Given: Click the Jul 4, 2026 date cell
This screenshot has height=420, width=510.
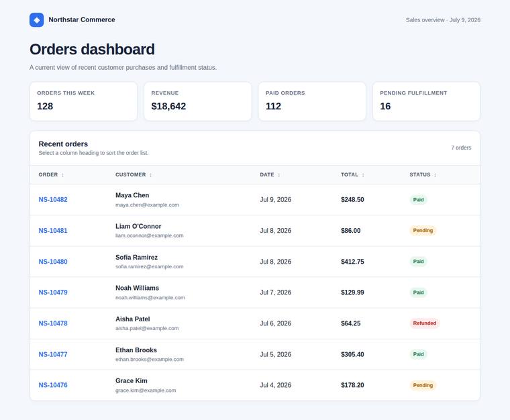Looking at the screenshot, I should click(x=276, y=385).
